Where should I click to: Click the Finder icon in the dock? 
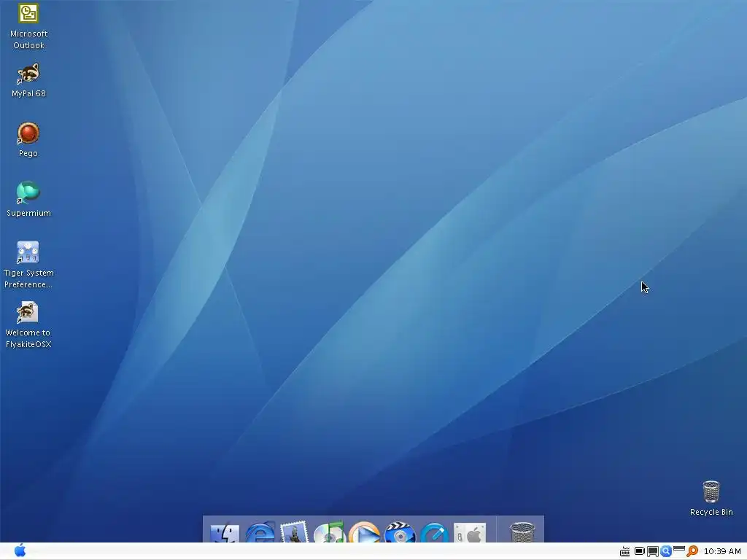(225, 532)
